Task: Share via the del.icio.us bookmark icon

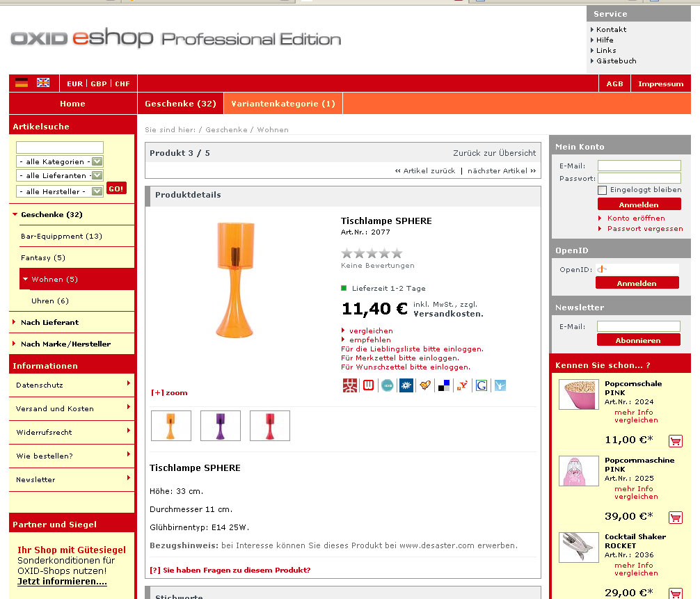Action: pos(443,385)
